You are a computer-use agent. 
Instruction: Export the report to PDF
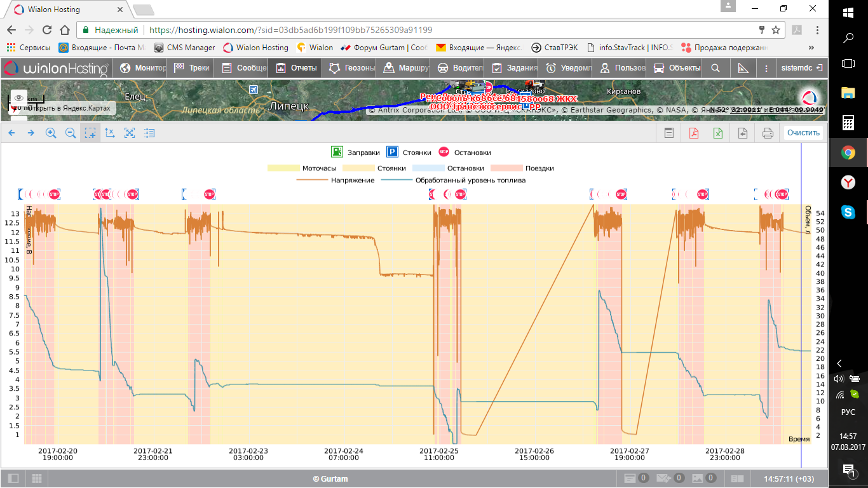(x=694, y=133)
